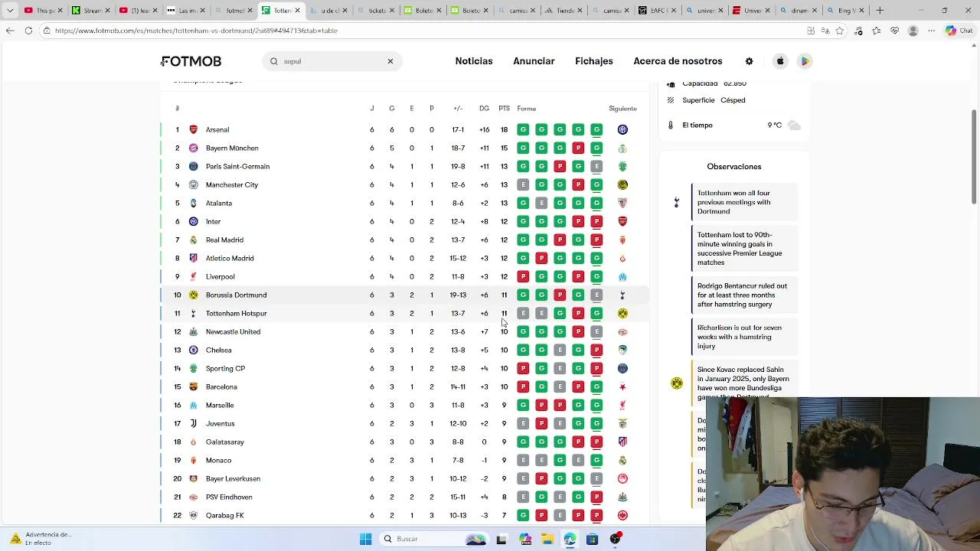Click the Inter crest icon

tap(193, 221)
